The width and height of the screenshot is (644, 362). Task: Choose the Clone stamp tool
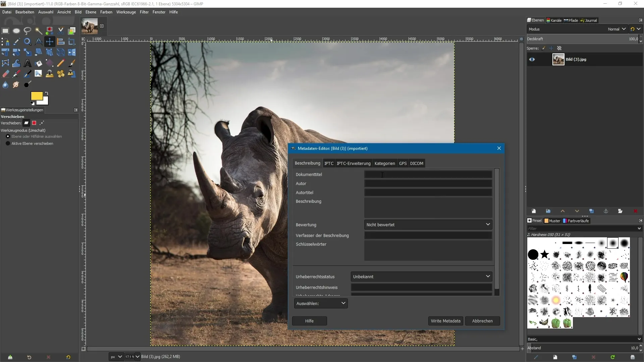pyautogui.click(x=50, y=74)
